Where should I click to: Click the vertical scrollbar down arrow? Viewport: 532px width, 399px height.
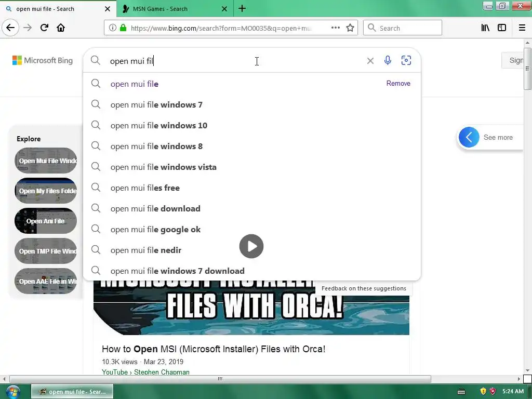[527, 370]
